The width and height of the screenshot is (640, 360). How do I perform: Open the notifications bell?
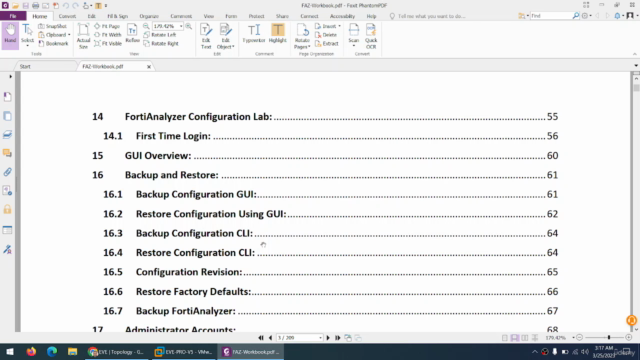coord(617,16)
